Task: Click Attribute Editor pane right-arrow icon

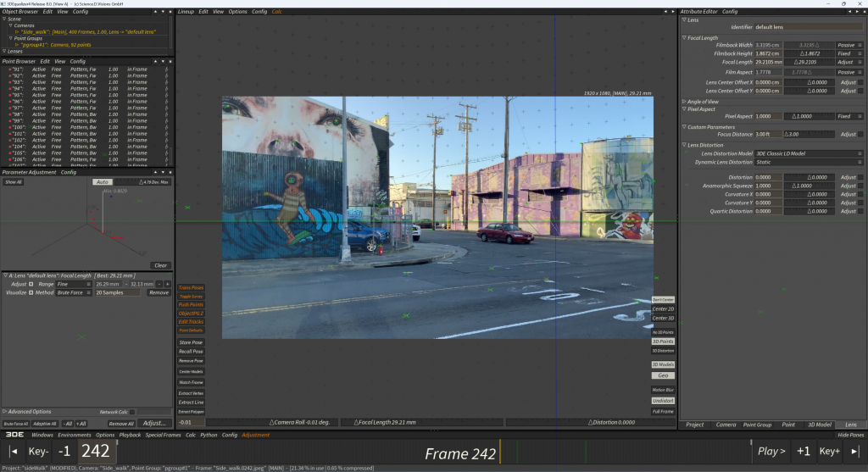Action: [857, 12]
